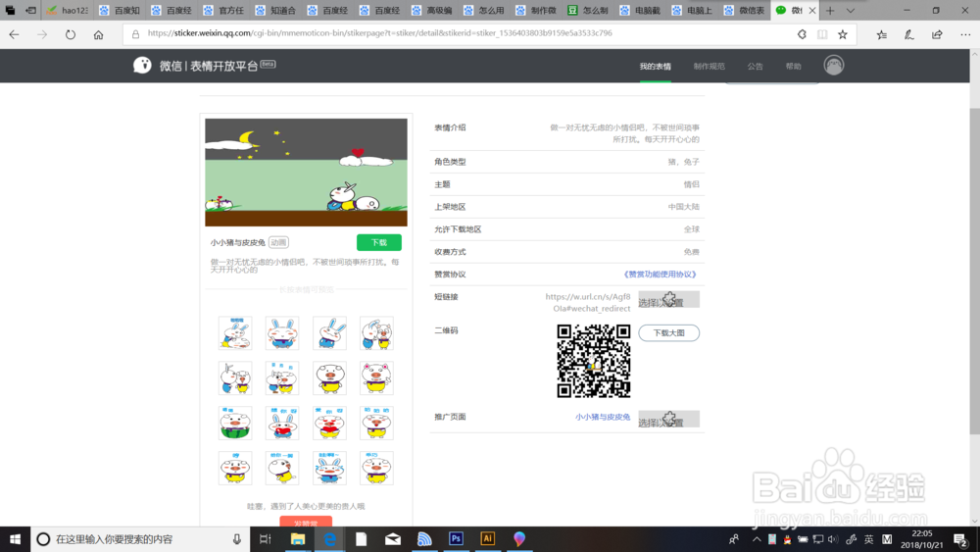Click the browser forward arrow

click(x=42, y=35)
